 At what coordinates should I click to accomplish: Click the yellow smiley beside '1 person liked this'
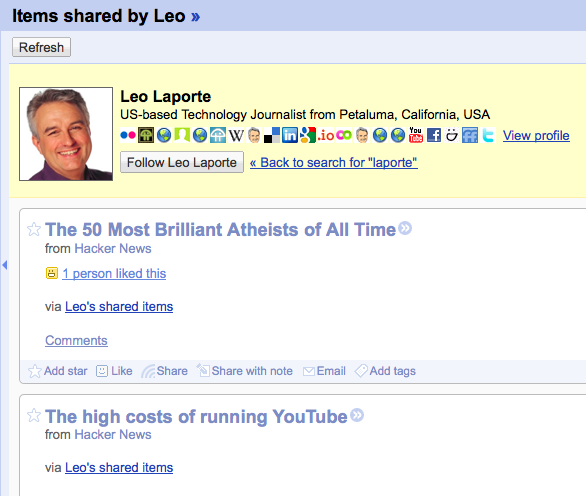click(x=52, y=273)
